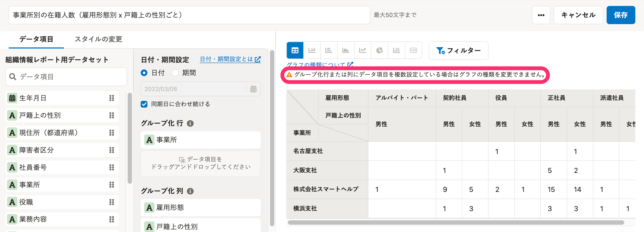Image resolution: width=644 pixels, height=232 pixels.
Task: Pick the pie chart type
Action: [x=379, y=50]
